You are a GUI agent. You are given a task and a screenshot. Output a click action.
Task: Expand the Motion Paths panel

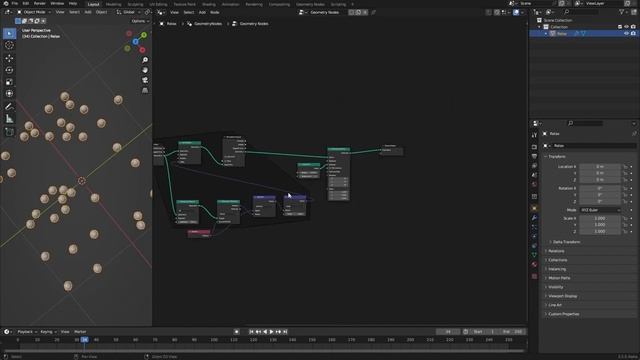pyautogui.click(x=559, y=278)
